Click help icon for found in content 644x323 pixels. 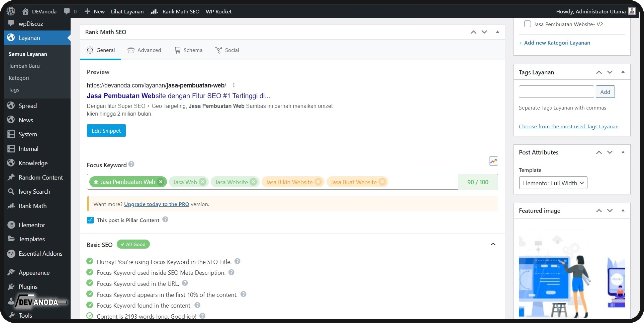point(197,305)
